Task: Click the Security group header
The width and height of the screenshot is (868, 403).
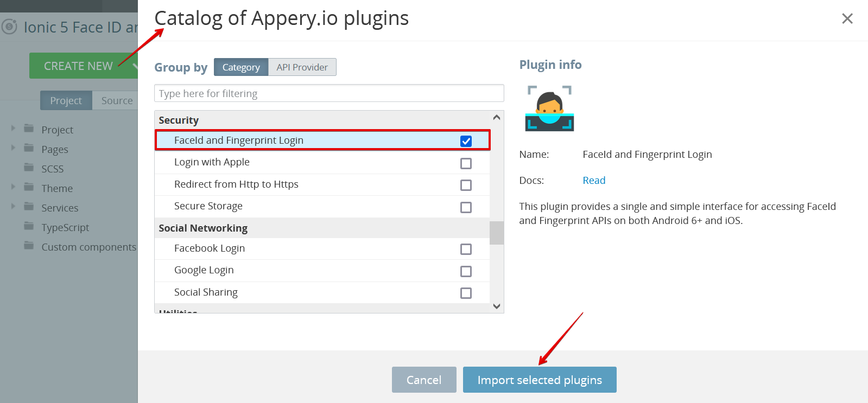Action: click(x=322, y=120)
